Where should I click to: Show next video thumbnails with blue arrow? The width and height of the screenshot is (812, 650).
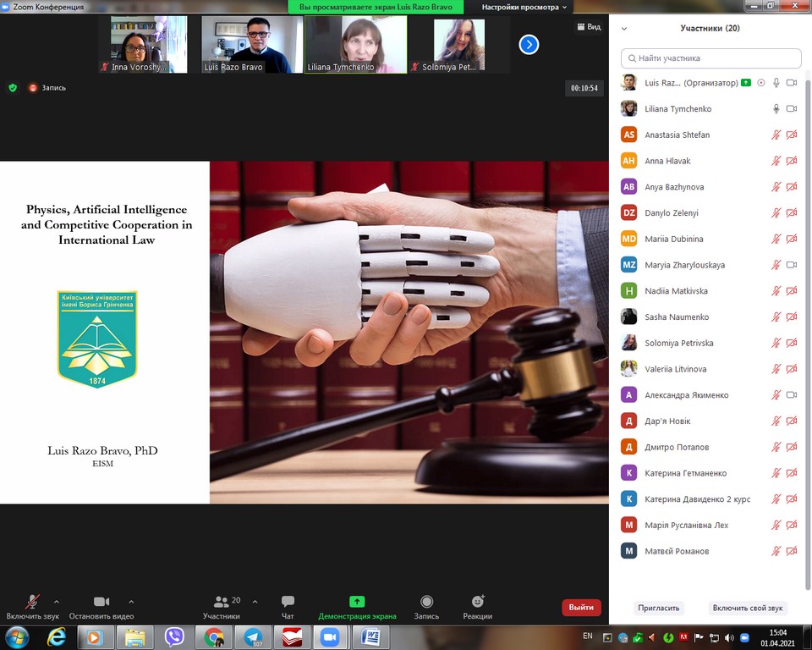529,44
